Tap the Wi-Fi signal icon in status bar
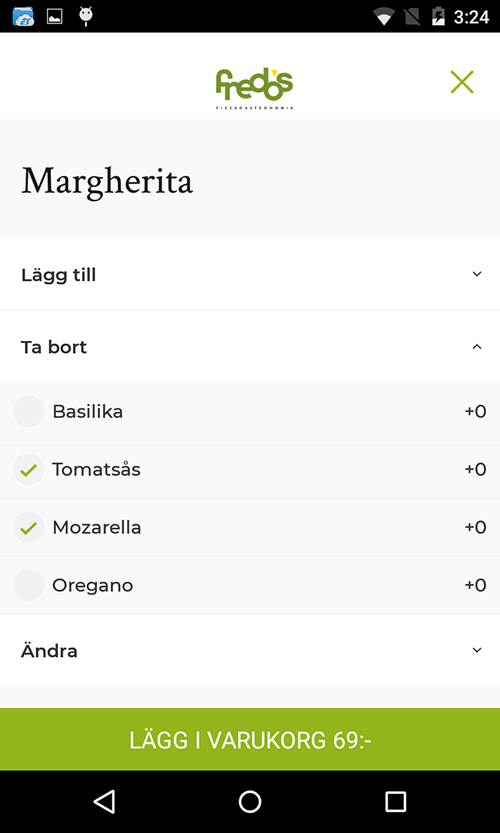500x833 pixels. [x=383, y=17]
